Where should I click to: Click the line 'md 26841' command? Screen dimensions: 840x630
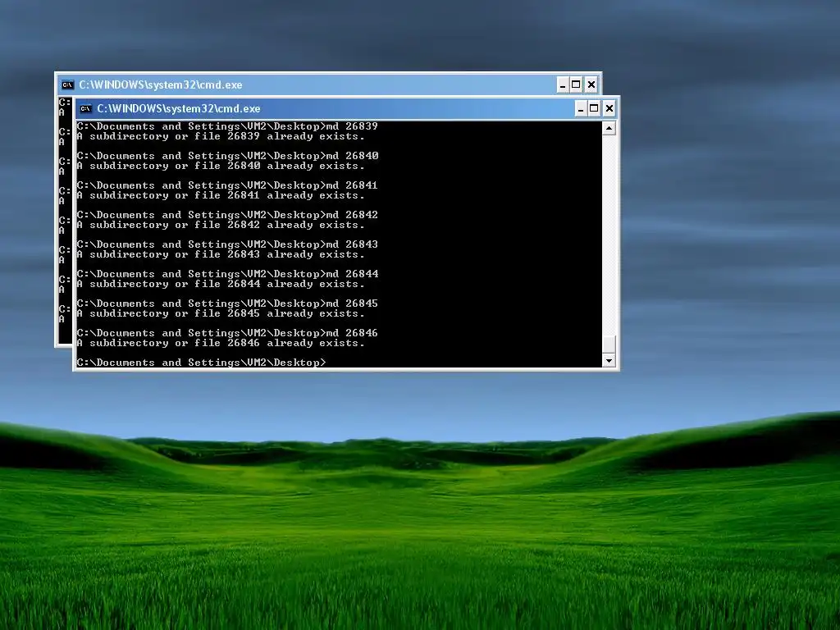(227, 185)
